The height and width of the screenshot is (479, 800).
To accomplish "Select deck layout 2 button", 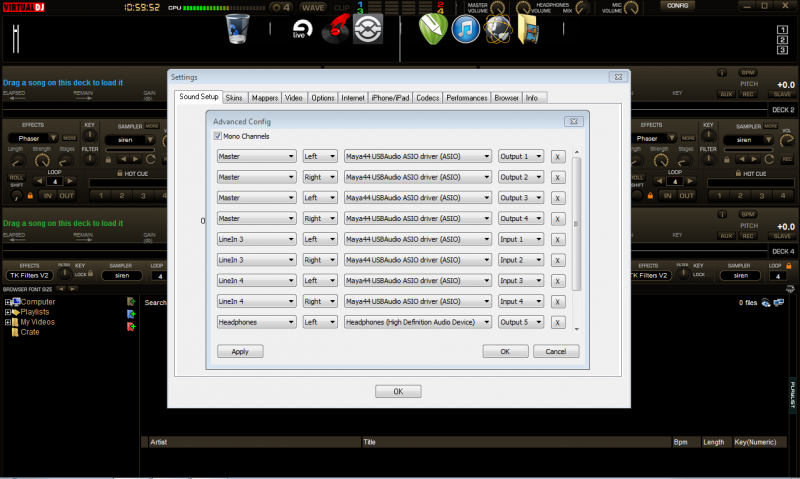I will click(782, 40).
